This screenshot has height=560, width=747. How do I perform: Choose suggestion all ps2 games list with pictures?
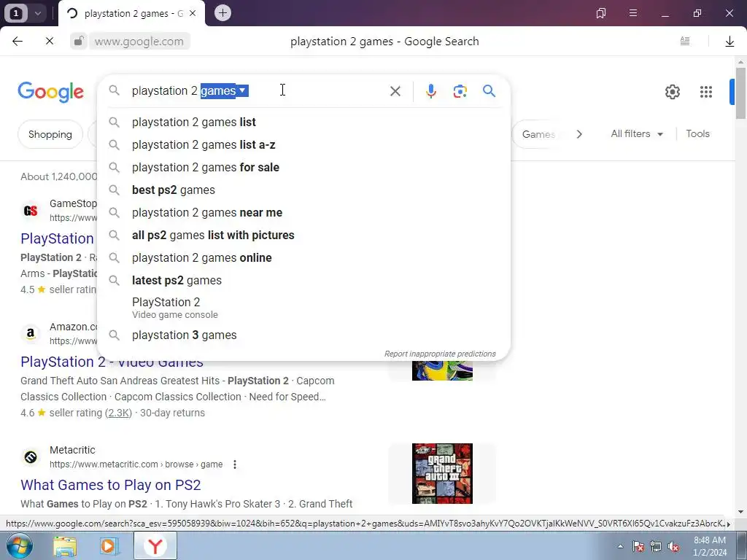tap(303, 236)
